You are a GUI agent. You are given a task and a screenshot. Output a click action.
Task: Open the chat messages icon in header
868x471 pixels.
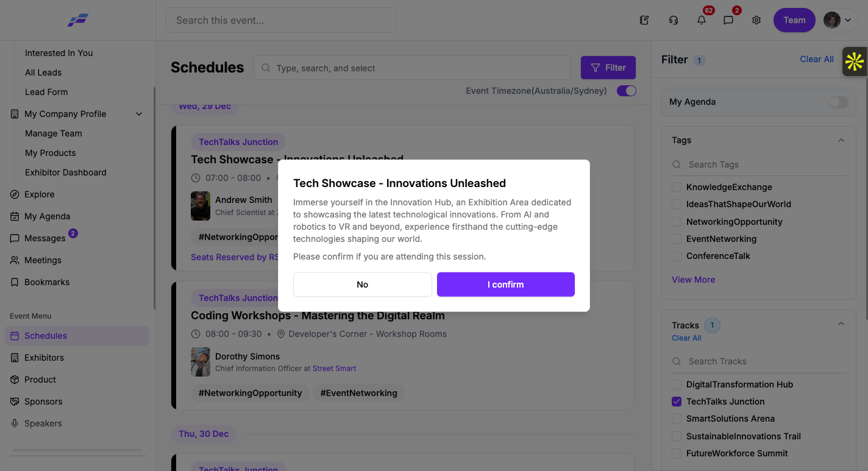click(x=728, y=20)
